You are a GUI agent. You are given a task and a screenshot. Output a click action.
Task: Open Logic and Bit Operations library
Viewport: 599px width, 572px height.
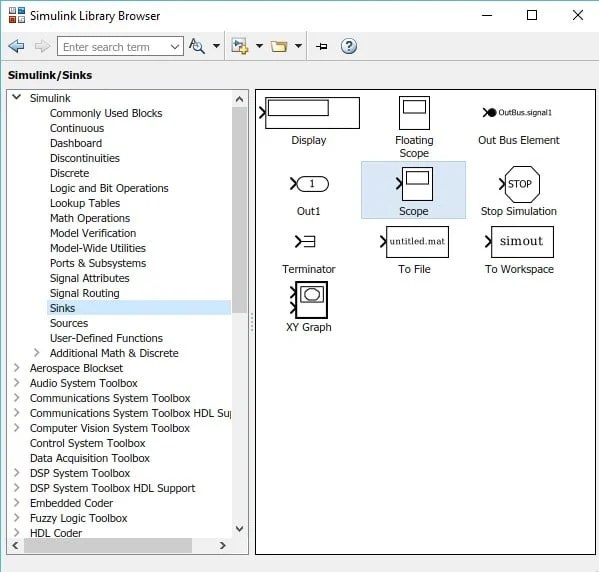tap(109, 188)
